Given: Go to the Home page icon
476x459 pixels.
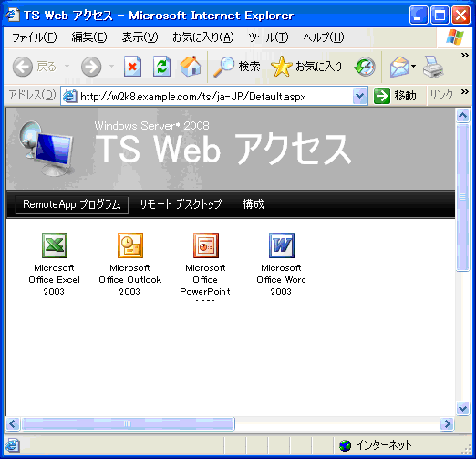Looking at the screenshot, I should coord(191,67).
